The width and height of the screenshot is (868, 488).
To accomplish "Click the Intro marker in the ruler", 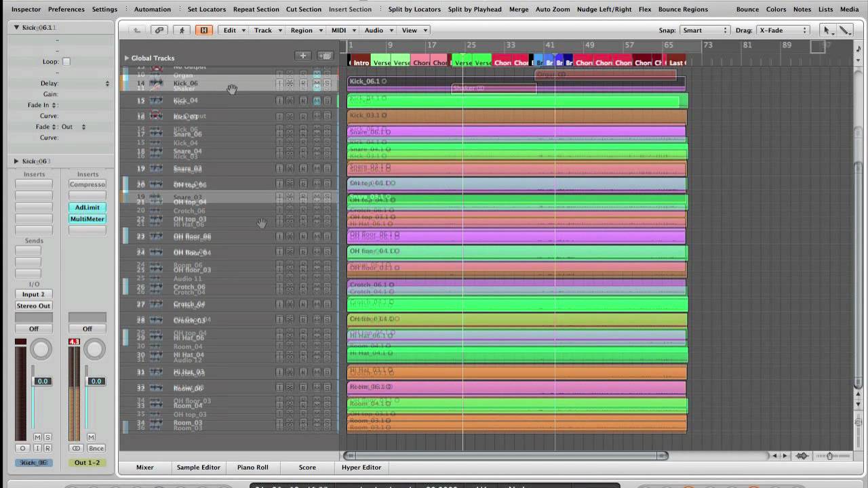I will coord(361,62).
